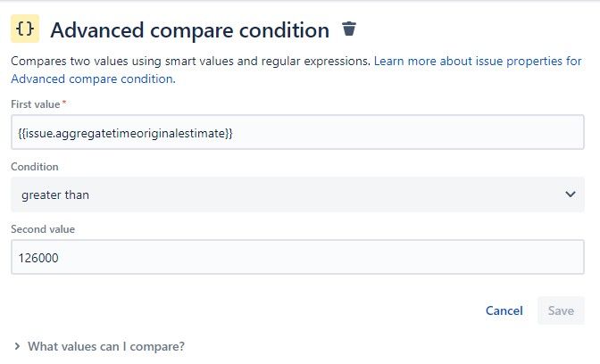Viewport: 600px width, 364px height.
Task: Click the selected 'greater than' option text
Action: tap(54, 194)
